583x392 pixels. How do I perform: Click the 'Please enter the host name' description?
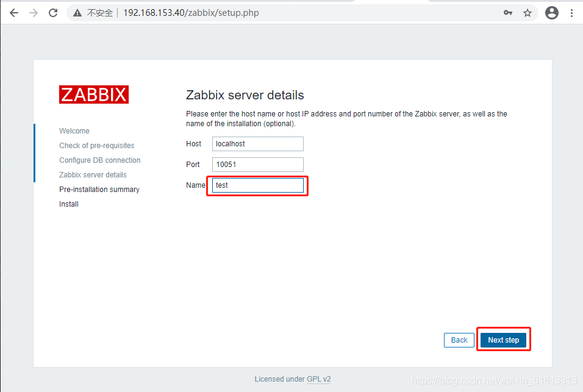[346, 118]
